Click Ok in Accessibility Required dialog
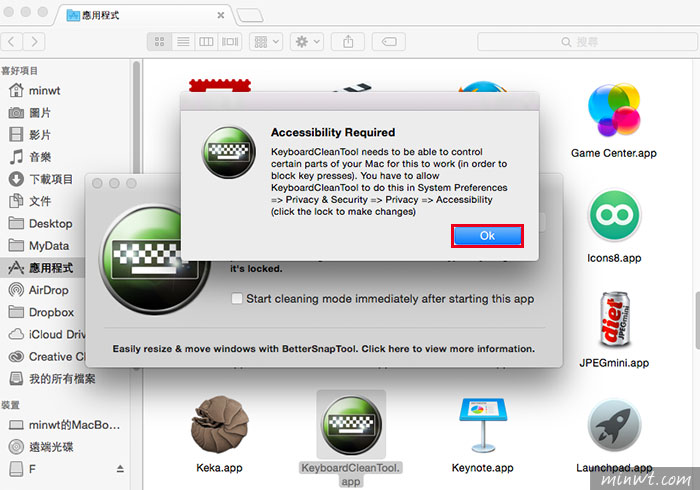Viewport: 700px width, 490px height. pos(487,236)
